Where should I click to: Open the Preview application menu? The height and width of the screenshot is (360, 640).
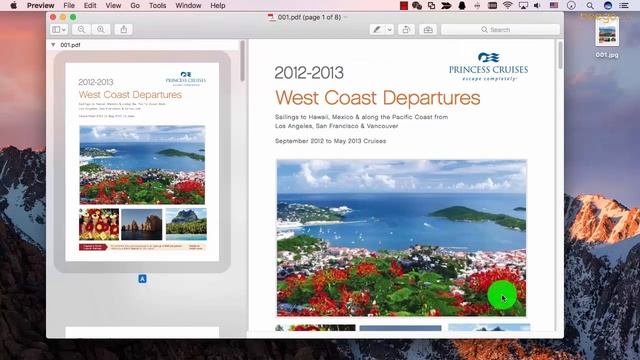pos(40,5)
